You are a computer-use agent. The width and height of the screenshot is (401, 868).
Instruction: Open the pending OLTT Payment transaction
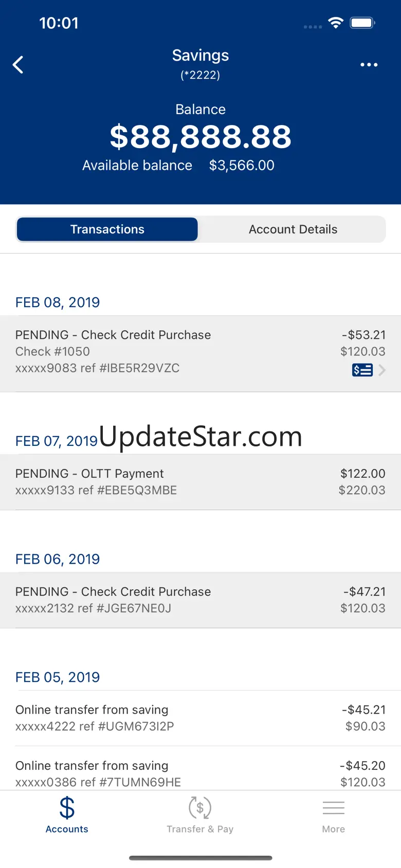click(x=200, y=482)
